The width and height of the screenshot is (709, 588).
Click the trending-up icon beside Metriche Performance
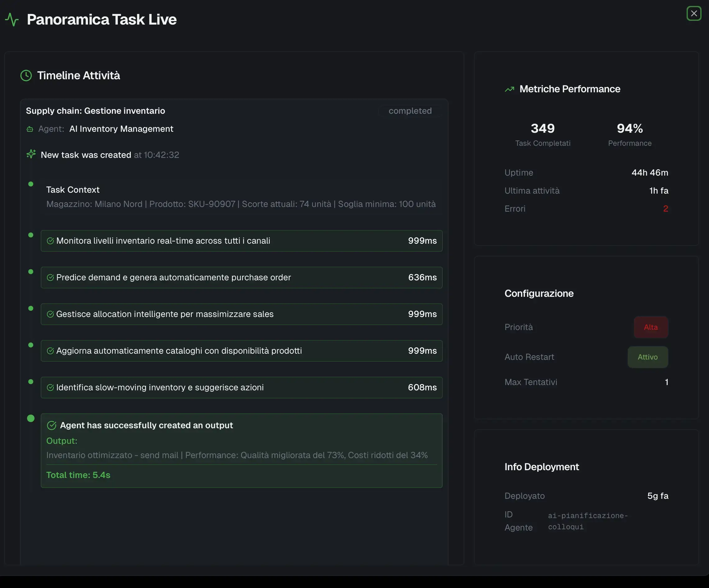click(510, 89)
